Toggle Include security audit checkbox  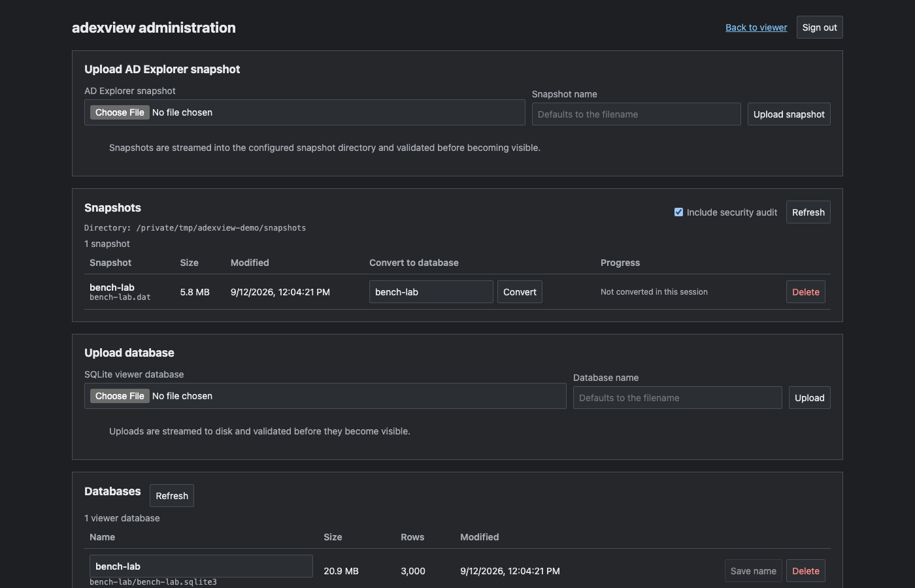click(678, 212)
